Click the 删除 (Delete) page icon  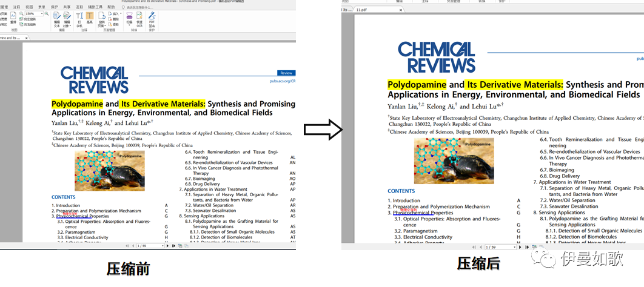point(111,19)
